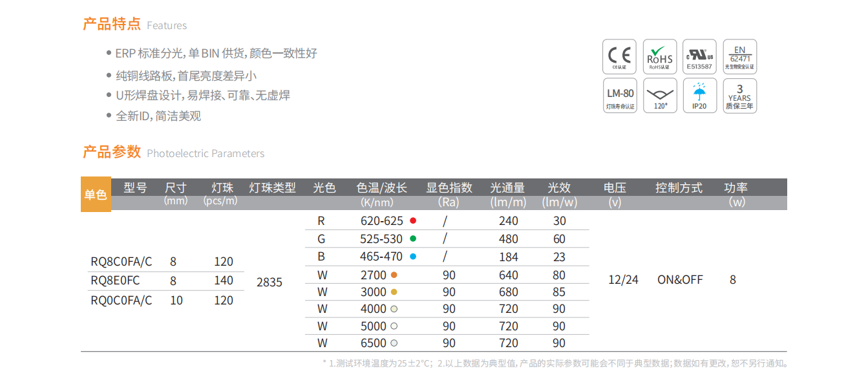Click the 控制方式 column header
This screenshot has height=384, width=868.
click(x=679, y=188)
